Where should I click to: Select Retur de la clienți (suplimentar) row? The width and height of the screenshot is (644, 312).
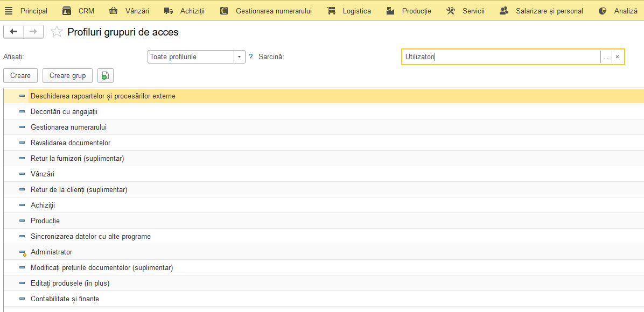coord(324,190)
